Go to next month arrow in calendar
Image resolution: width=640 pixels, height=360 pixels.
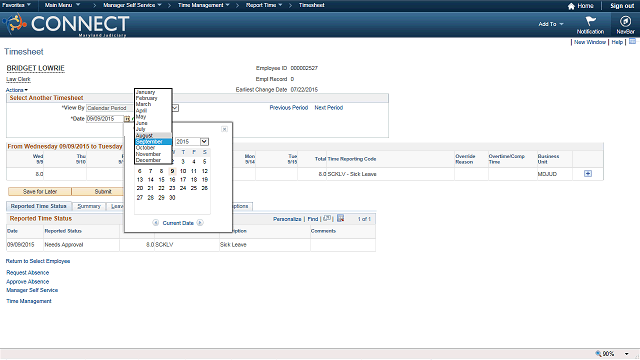pyautogui.click(x=200, y=223)
